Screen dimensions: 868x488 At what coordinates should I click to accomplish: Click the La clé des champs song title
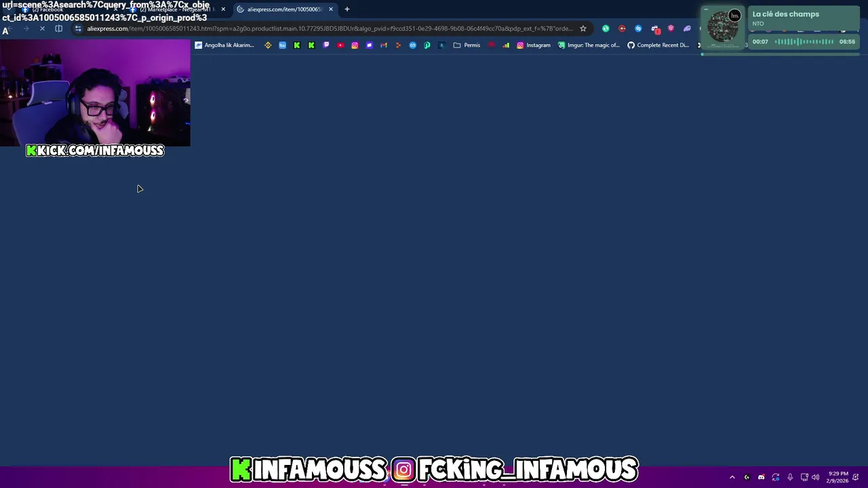click(786, 14)
